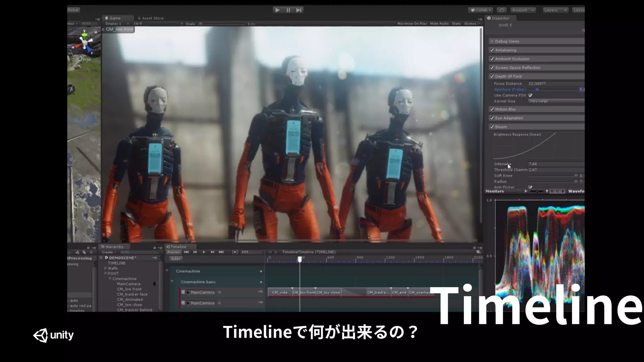Toggle Bloom effect checkbox

[x=492, y=127]
